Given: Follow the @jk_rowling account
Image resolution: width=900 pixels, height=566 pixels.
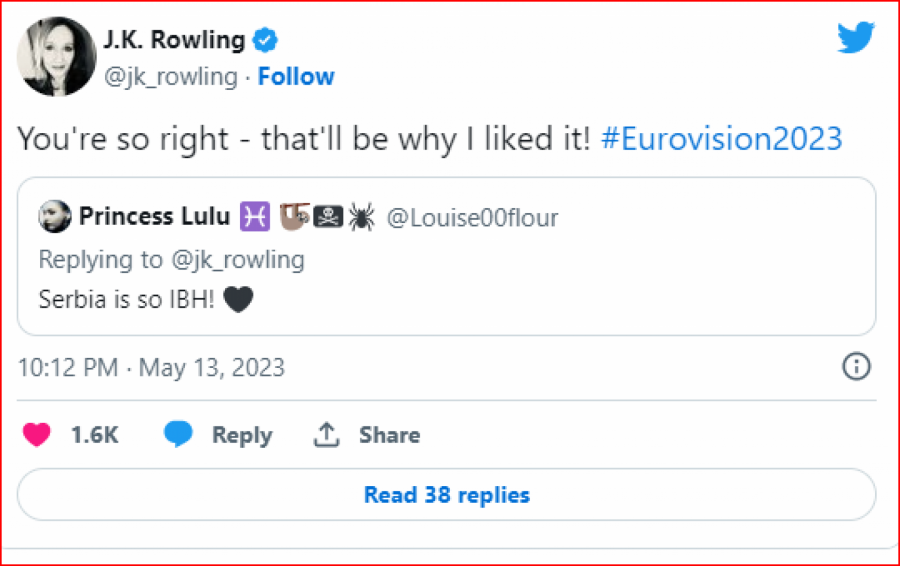Looking at the screenshot, I should pyautogui.click(x=296, y=77).
